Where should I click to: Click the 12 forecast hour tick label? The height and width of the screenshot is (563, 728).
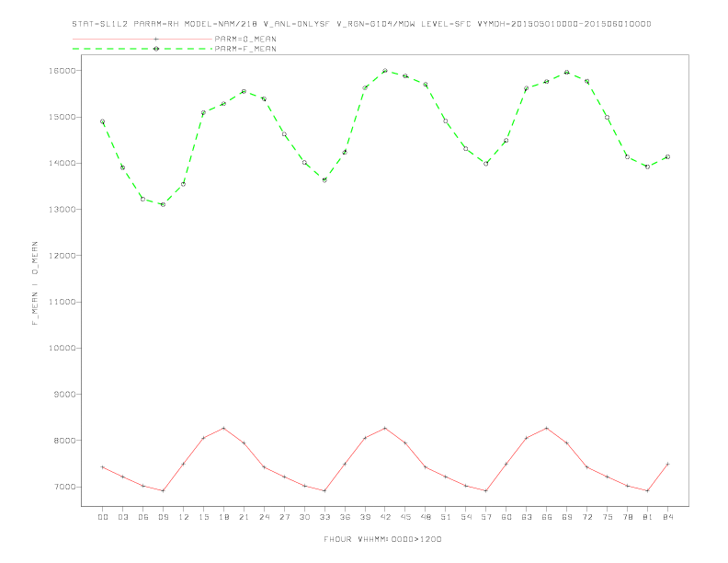tap(184, 517)
